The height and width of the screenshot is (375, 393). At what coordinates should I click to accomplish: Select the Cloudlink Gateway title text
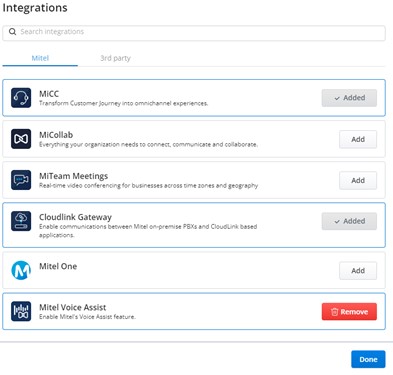tap(75, 217)
